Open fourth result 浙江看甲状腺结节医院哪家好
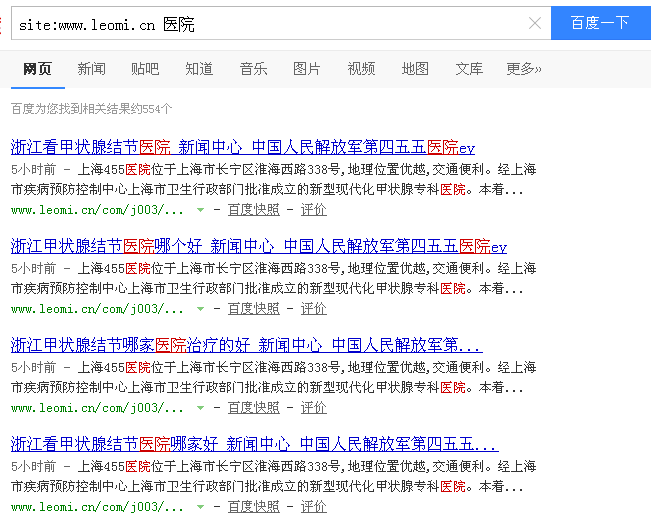This screenshot has width=651, height=521. click(x=254, y=444)
